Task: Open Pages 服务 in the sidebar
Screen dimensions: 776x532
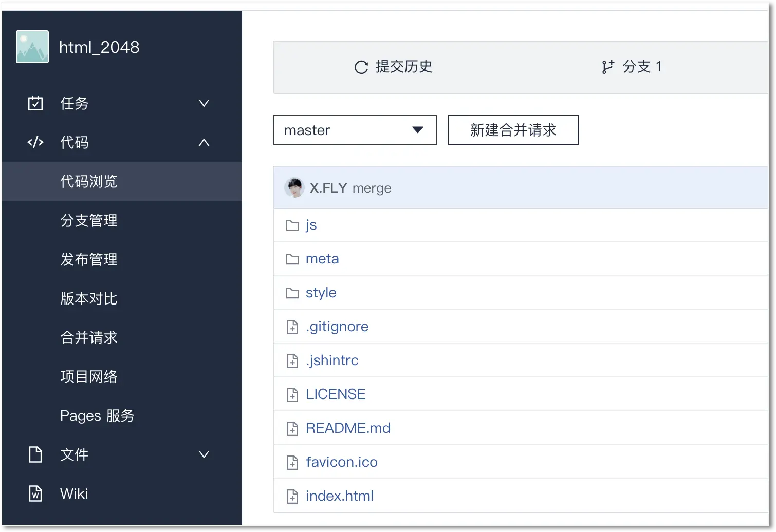Action: point(97,415)
